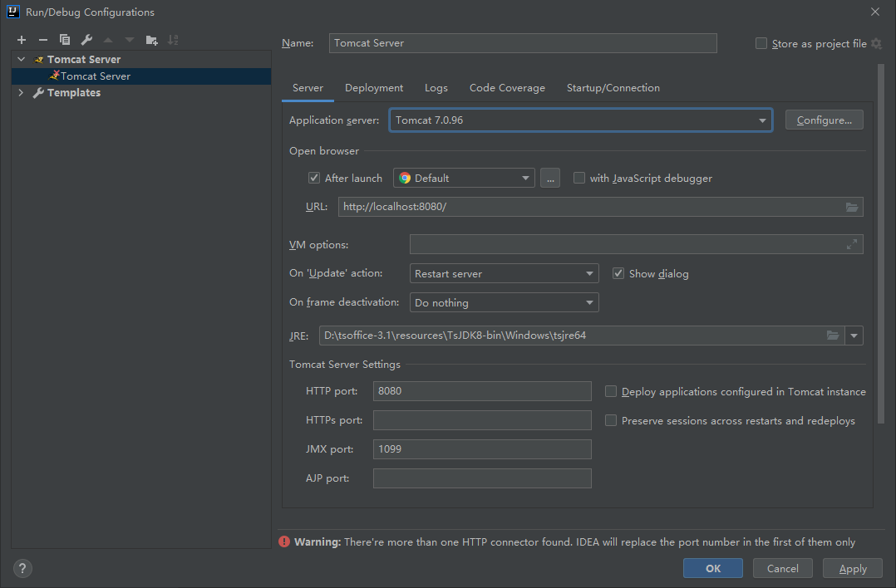Click the VM options input field

pyautogui.click(x=636, y=244)
